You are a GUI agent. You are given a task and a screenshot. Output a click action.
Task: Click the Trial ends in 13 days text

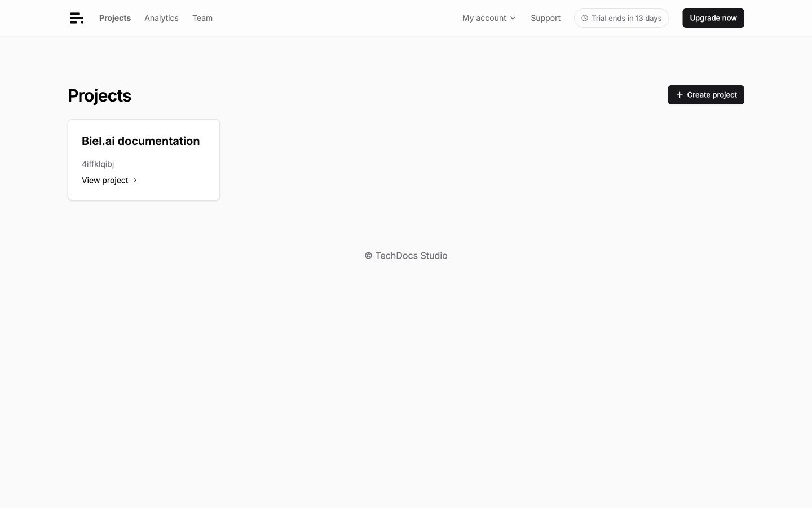[x=626, y=18]
